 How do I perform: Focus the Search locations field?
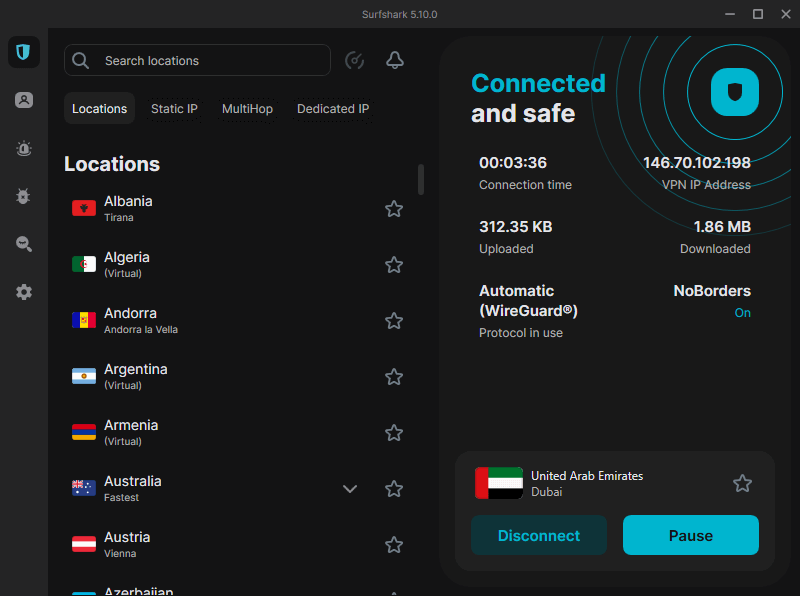[x=197, y=60]
